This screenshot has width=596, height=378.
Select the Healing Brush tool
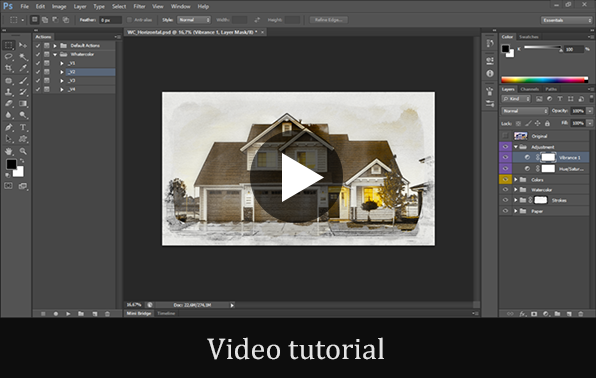tap(8, 81)
